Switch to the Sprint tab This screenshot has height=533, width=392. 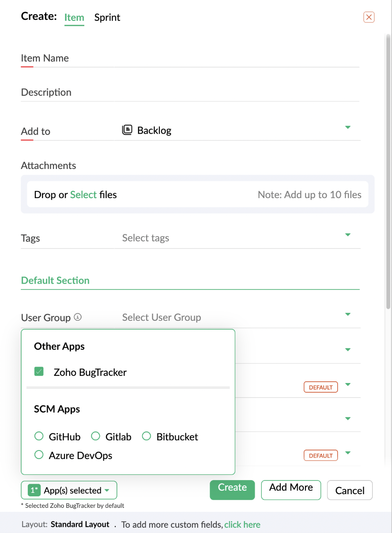tap(107, 18)
